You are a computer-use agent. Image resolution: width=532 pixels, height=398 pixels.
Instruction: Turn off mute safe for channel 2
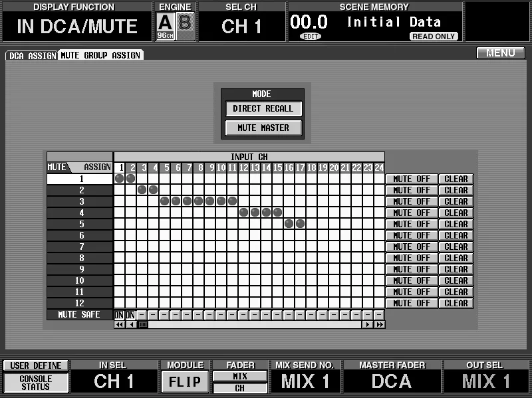point(130,315)
